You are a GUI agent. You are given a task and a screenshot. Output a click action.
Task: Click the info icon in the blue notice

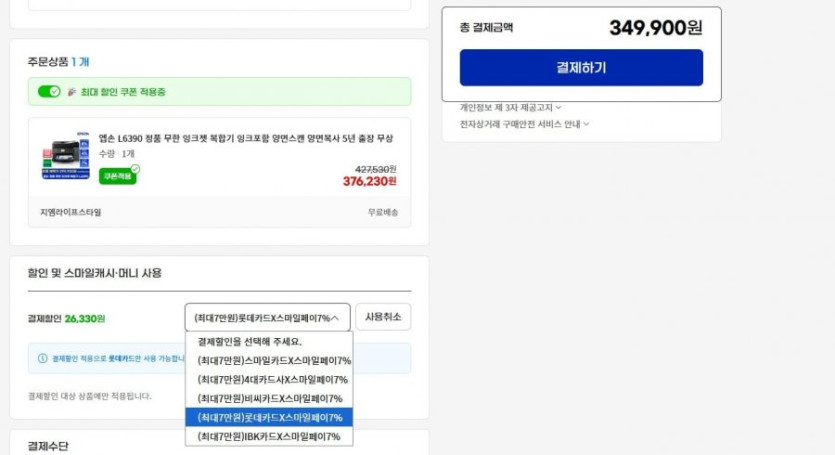[42, 358]
